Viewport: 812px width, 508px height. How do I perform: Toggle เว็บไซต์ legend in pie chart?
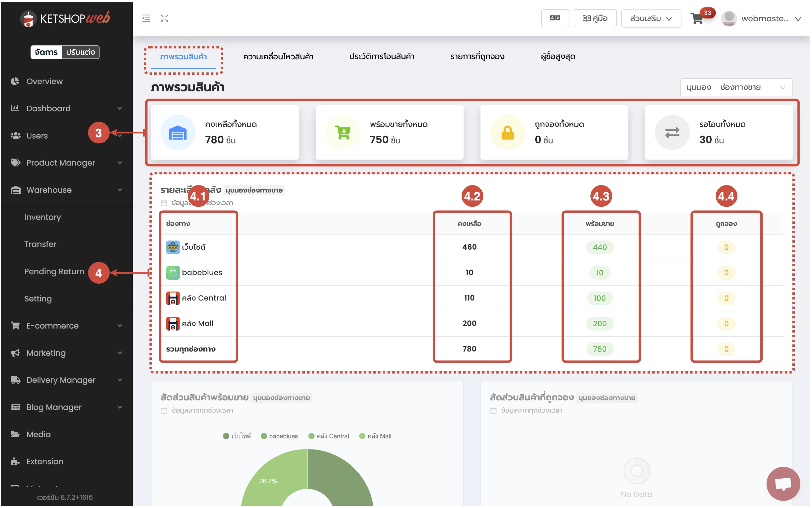pyautogui.click(x=237, y=437)
